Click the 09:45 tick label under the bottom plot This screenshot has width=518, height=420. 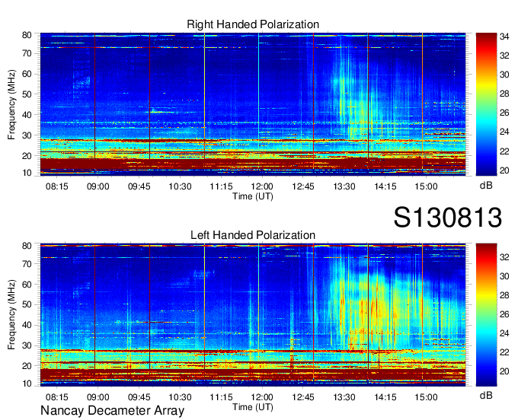(139, 397)
